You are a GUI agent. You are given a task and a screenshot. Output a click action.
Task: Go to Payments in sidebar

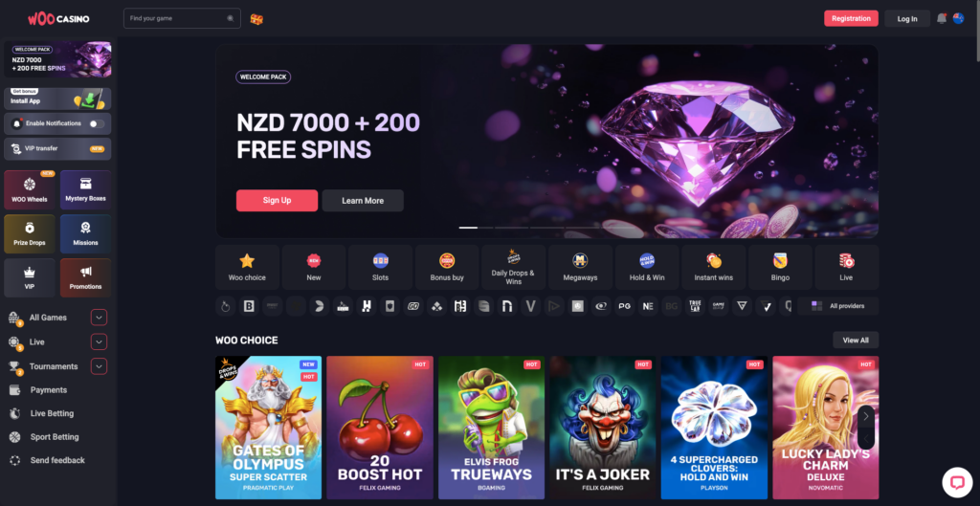coord(49,390)
